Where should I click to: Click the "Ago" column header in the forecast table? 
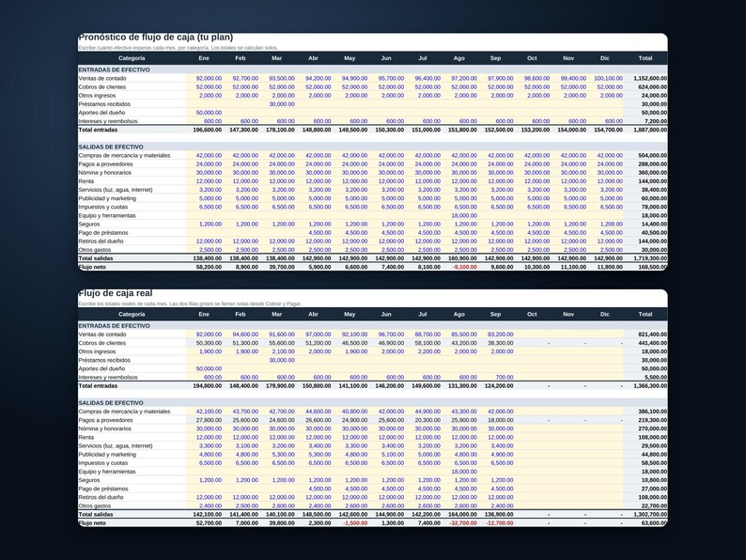458,58
